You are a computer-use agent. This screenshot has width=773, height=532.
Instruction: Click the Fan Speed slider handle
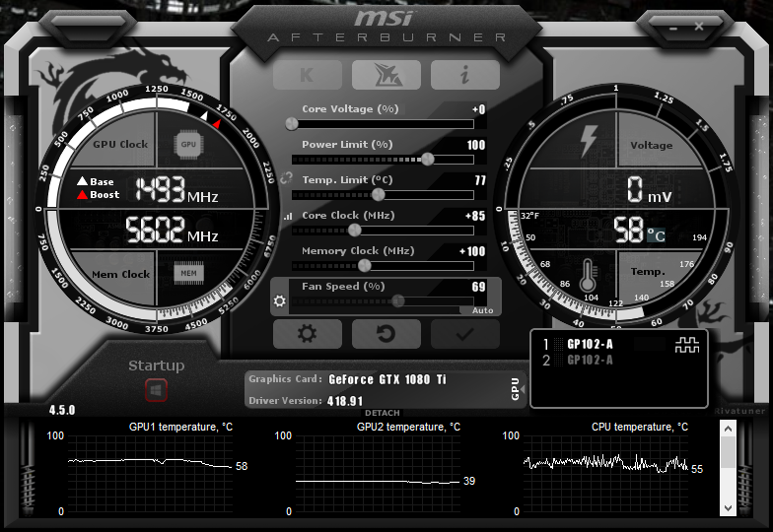point(398,300)
